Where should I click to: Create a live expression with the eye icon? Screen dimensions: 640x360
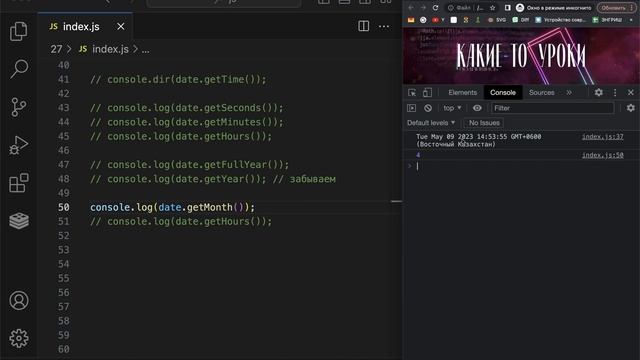point(477,108)
